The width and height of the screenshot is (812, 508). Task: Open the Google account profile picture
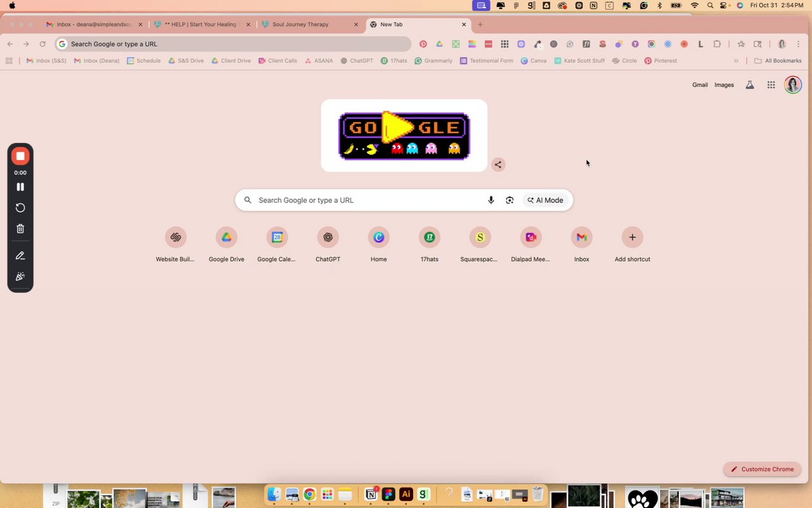point(793,85)
